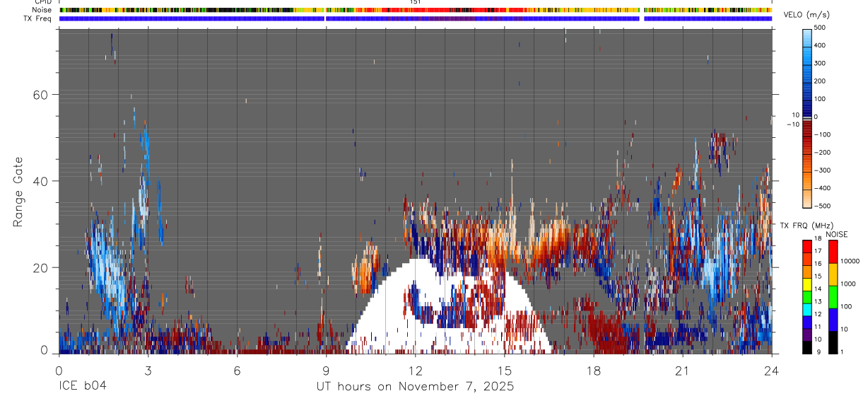Click the 'TX Freq' row label at top
The height and width of the screenshot is (401, 868).
(39, 18)
